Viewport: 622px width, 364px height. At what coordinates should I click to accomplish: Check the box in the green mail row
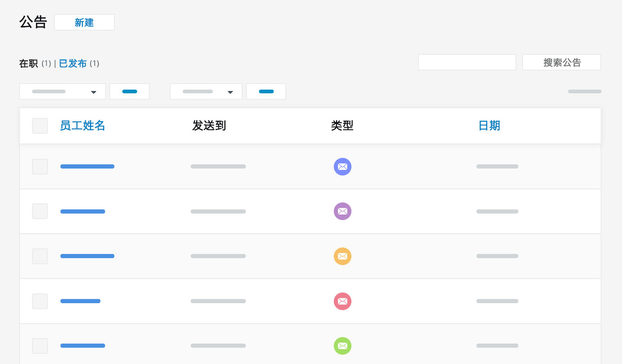pyautogui.click(x=40, y=346)
